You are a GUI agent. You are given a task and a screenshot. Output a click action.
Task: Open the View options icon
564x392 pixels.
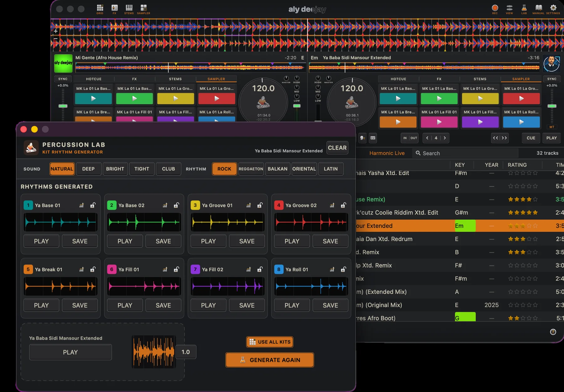(509, 9)
